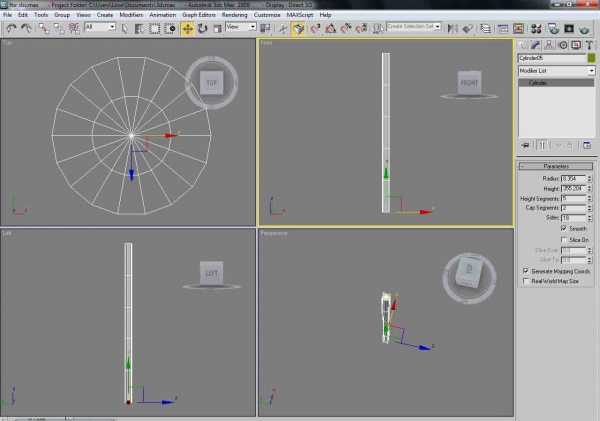Toggle Show End Result icon

click(x=542, y=145)
